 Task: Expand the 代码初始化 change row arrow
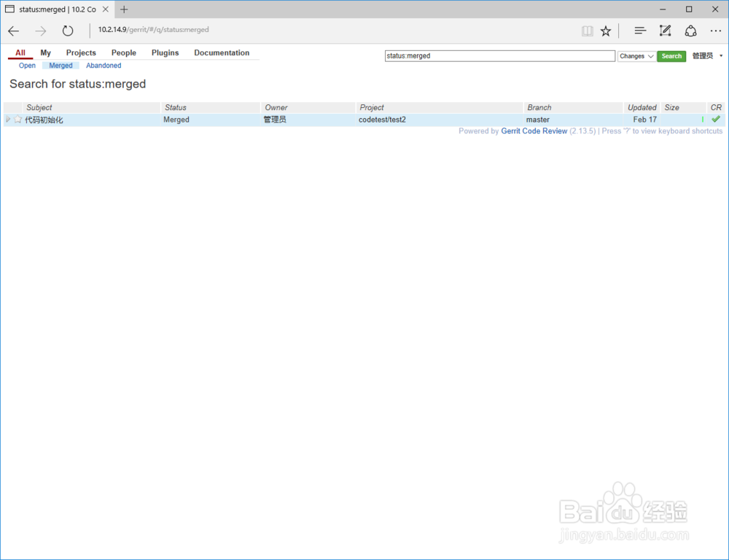(7, 119)
